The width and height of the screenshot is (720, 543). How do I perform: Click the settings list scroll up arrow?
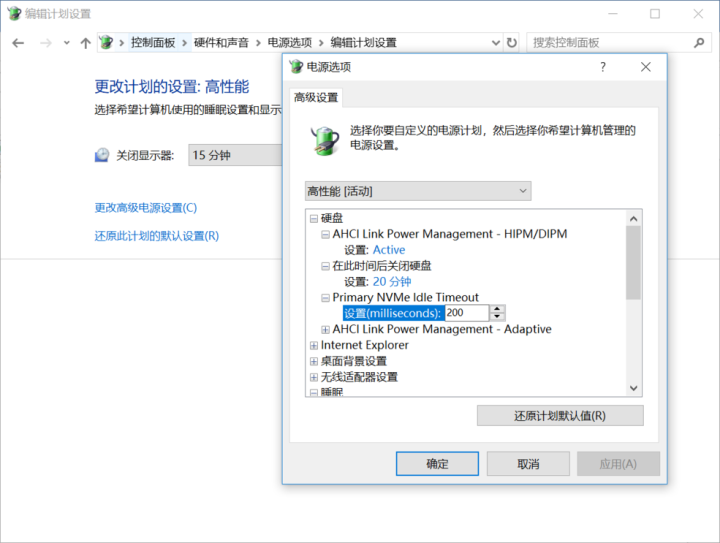point(634,218)
